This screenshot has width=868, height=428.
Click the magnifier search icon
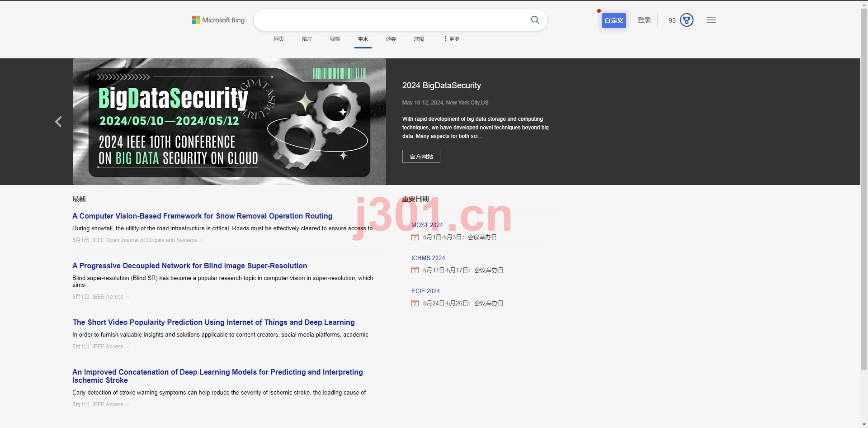pyautogui.click(x=535, y=20)
